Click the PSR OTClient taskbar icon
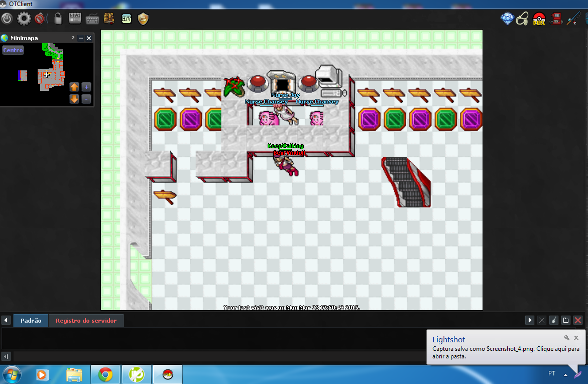Screen dimensions: 588x384 [x=168, y=374]
